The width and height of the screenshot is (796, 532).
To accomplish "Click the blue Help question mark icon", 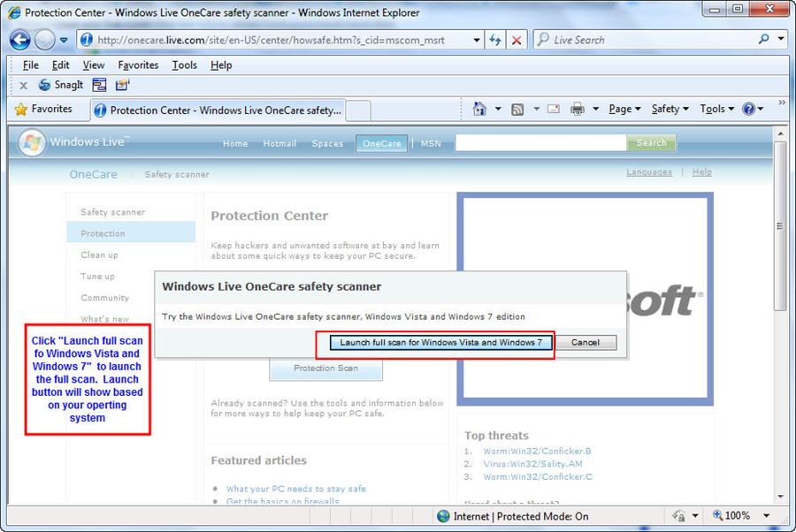I will (x=748, y=109).
